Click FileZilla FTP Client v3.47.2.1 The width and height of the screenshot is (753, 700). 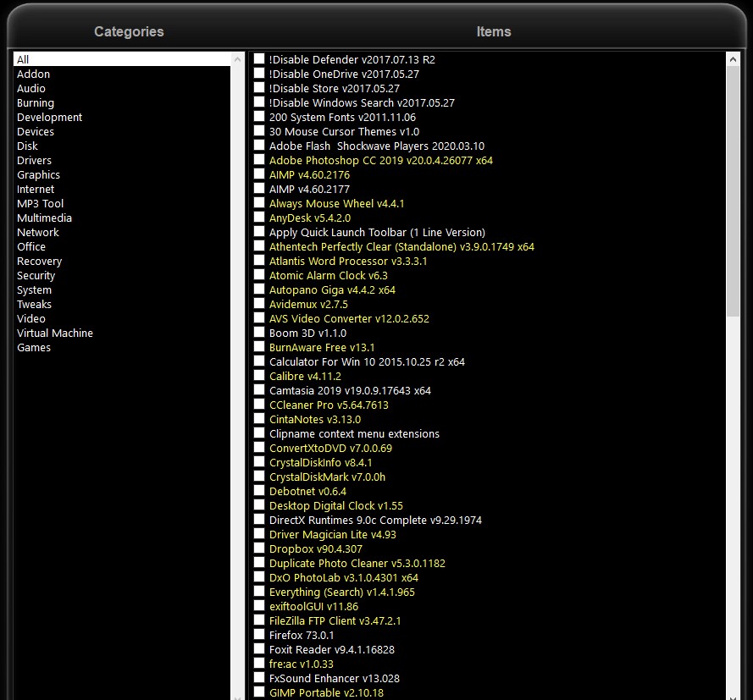(x=335, y=620)
